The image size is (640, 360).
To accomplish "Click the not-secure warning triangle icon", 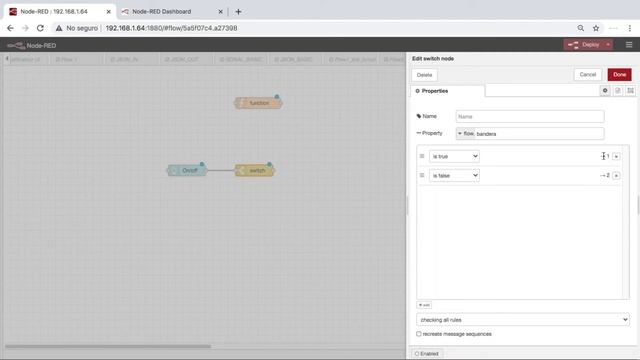I will pyautogui.click(x=59, y=28).
